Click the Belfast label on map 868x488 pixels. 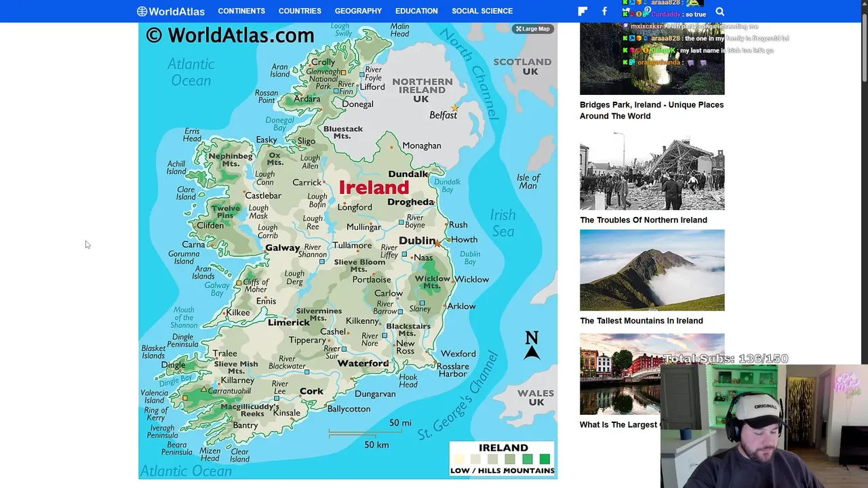443,115
